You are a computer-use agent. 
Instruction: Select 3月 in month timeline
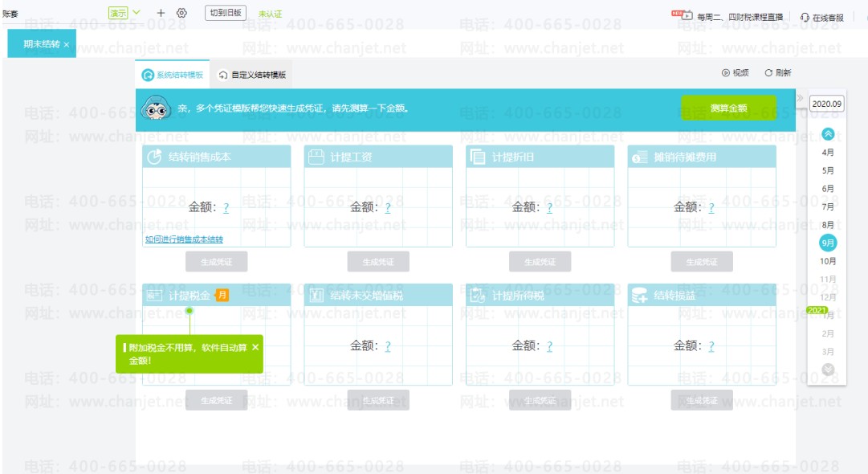click(828, 352)
